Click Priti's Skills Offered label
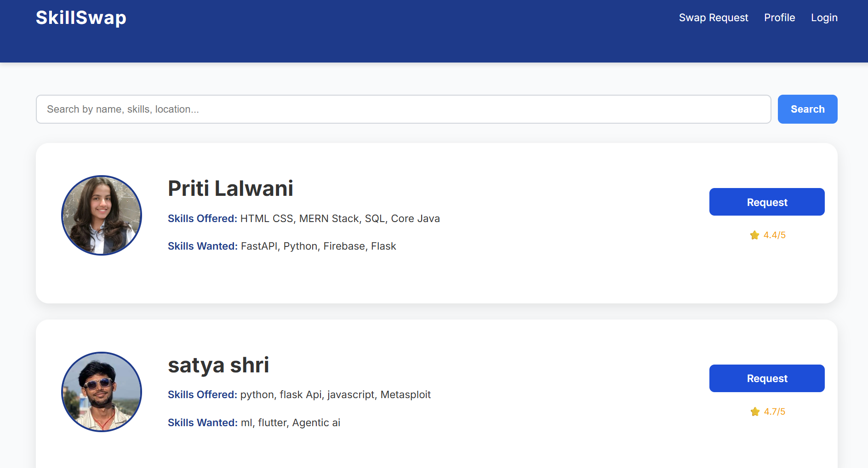Image resolution: width=868 pixels, height=468 pixels. click(x=202, y=219)
